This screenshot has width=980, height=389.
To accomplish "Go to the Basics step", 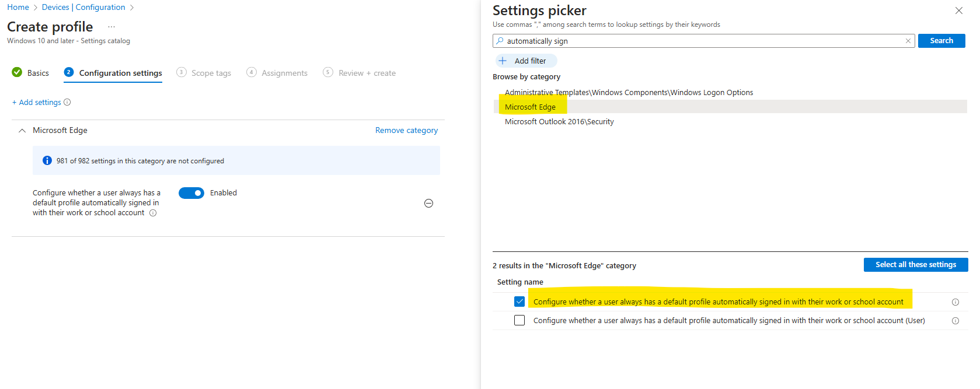I will tap(30, 73).
